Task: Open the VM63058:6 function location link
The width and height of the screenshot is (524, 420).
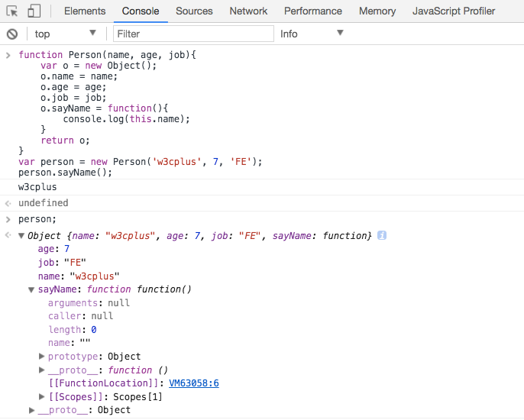Action: click(194, 383)
